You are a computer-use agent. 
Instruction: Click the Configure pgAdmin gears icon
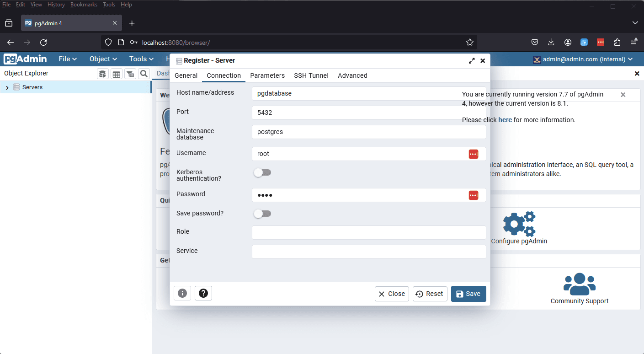click(x=519, y=223)
